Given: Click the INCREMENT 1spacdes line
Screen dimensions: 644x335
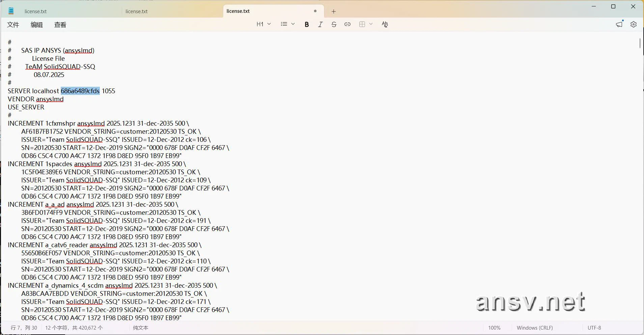Looking at the screenshot, I should [97, 164].
